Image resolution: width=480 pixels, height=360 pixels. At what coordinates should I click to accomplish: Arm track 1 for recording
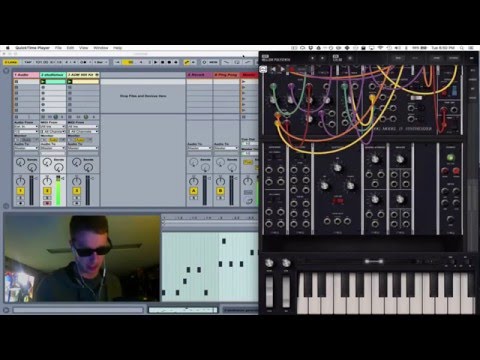tap(20, 203)
